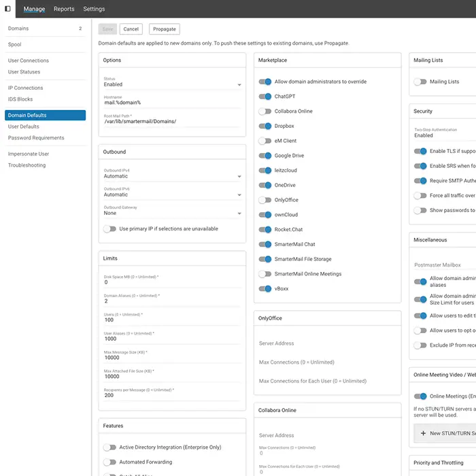Disable the OneDrive toggle
The image size is (476, 476).
(265, 185)
